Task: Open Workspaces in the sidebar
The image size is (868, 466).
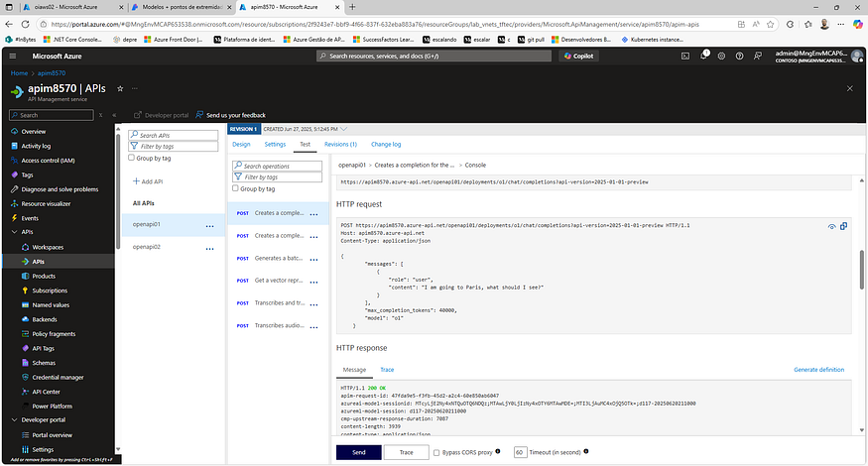Action: (48, 248)
